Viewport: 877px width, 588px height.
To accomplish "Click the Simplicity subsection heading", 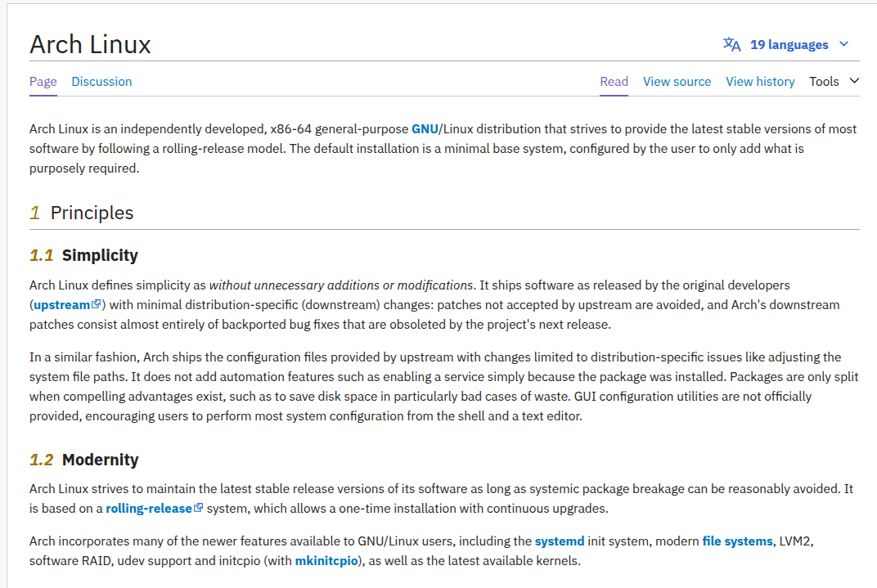I will pos(100,255).
